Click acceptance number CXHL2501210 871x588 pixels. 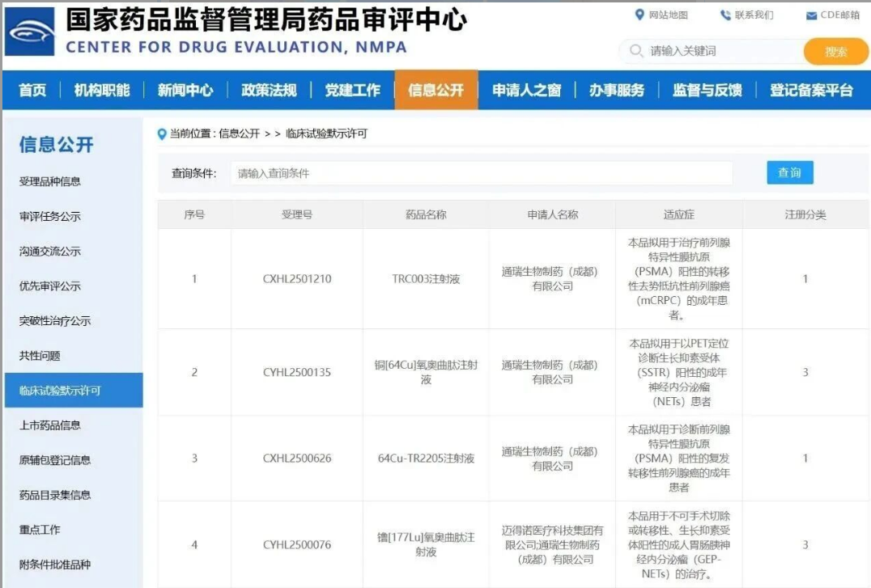[297, 279]
